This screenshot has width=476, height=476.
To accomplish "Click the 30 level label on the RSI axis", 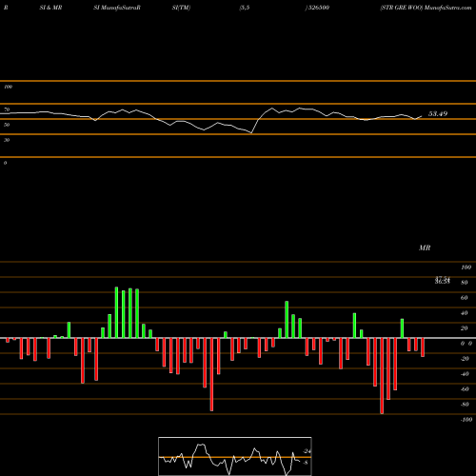I will (x=7, y=140).
